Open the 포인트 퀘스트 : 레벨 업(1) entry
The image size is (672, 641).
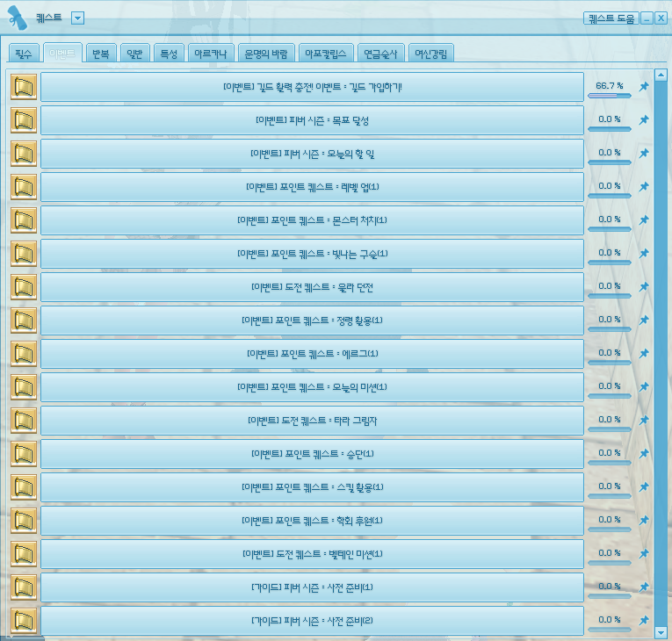click(312, 187)
